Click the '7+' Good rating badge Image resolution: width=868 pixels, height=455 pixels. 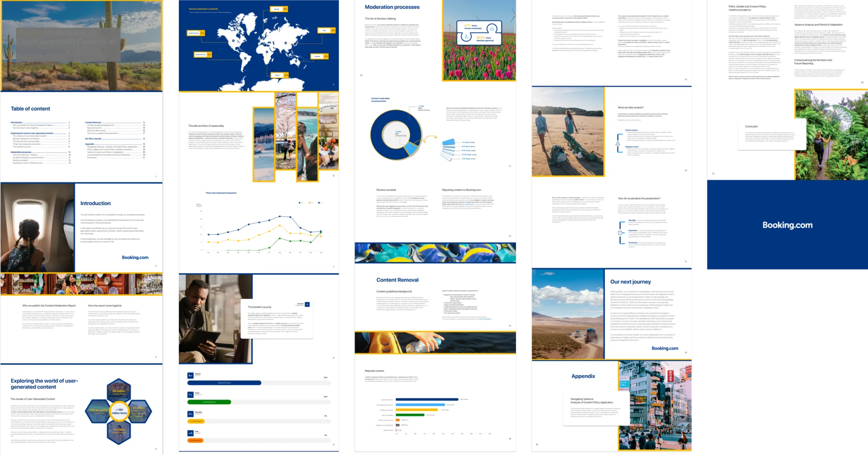(x=190, y=395)
